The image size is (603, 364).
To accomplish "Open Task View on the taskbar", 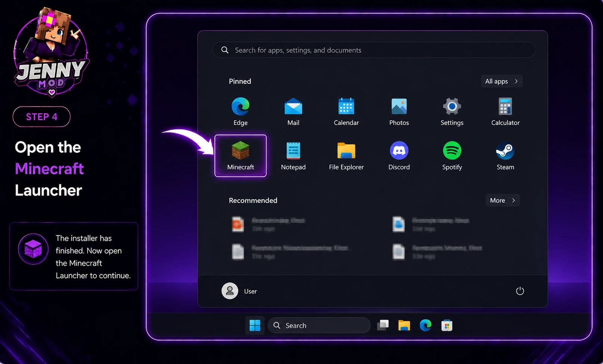I will pos(383,326).
